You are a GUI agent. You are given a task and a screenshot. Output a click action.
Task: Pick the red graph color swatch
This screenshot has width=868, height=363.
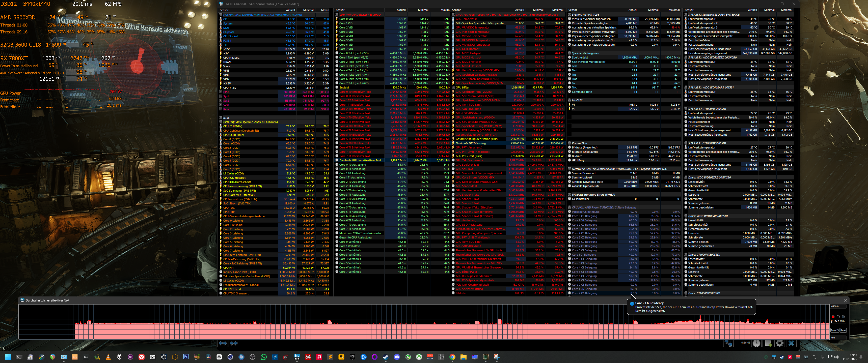[833, 317]
